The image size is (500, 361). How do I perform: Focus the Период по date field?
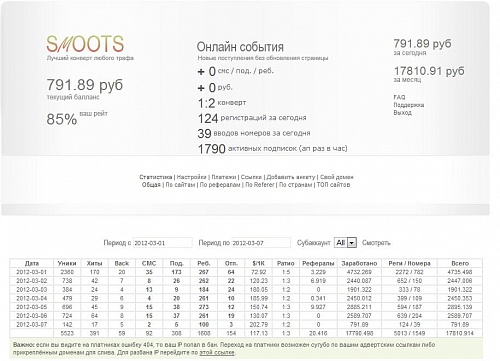tap(261, 243)
